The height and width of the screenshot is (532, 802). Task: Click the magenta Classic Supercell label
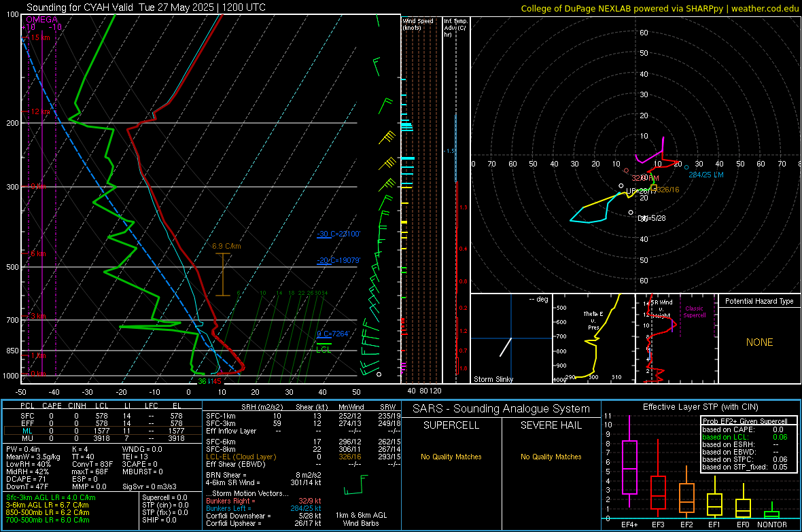tap(694, 312)
